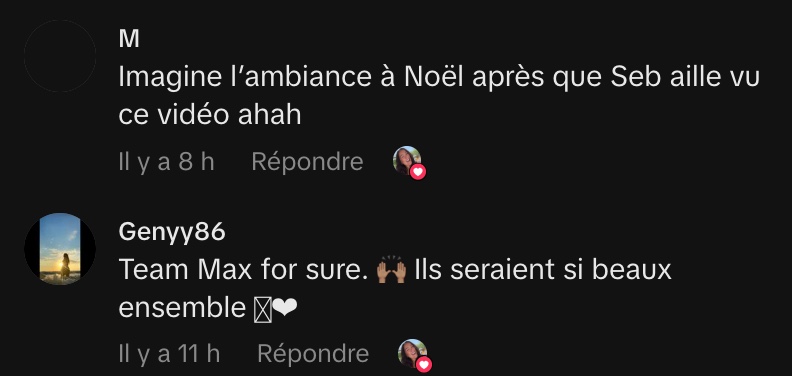Click the 'ce vidéo ahah' text line
Screen dimensions: 792x376
[x=210, y=116]
